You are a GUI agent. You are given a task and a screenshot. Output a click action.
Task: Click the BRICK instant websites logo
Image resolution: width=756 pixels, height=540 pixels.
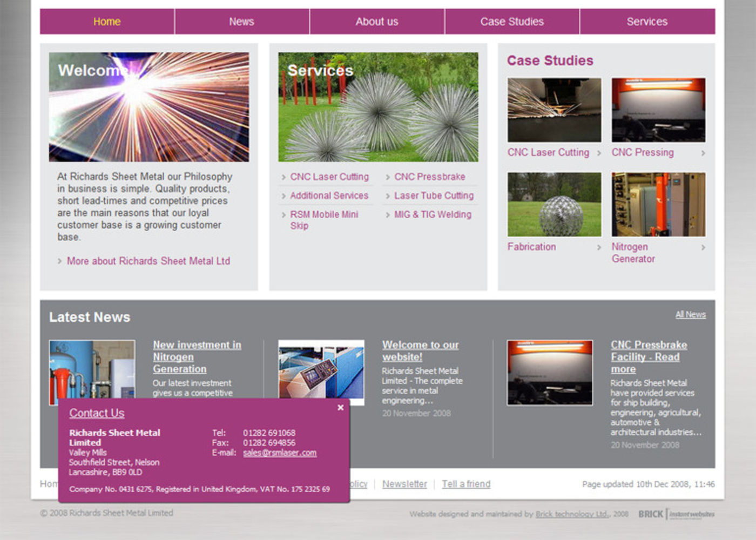[675, 514]
